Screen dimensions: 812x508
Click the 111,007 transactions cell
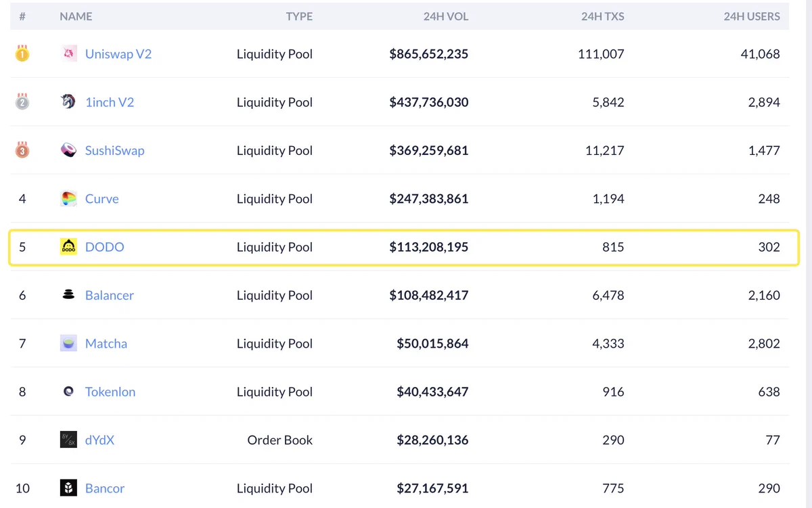(x=602, y=54)
